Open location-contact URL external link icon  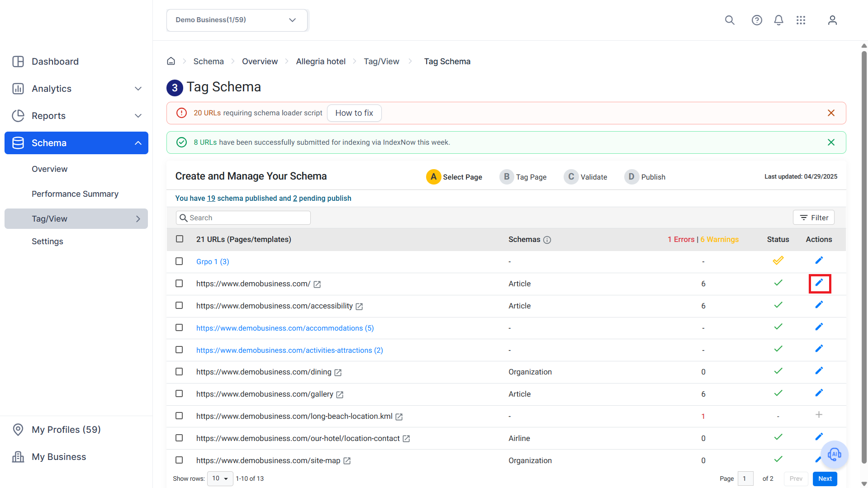point(406,439)
